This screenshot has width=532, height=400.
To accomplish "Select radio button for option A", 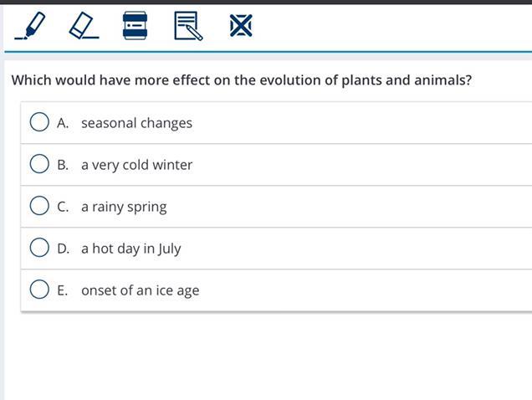I will [x=39, y=122].
